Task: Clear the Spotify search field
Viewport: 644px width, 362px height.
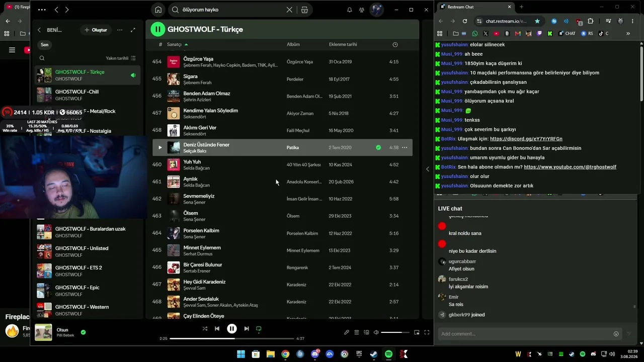Action: click(289, 10)
